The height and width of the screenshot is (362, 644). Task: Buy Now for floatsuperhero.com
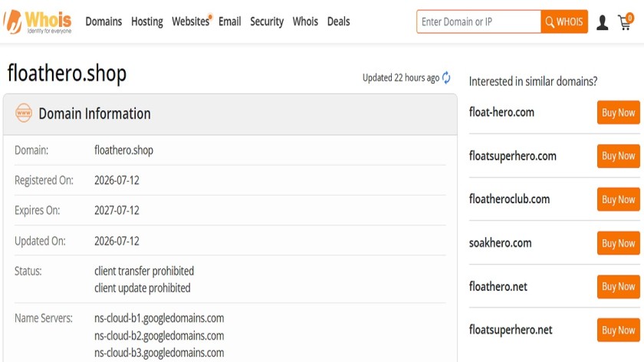618,156
